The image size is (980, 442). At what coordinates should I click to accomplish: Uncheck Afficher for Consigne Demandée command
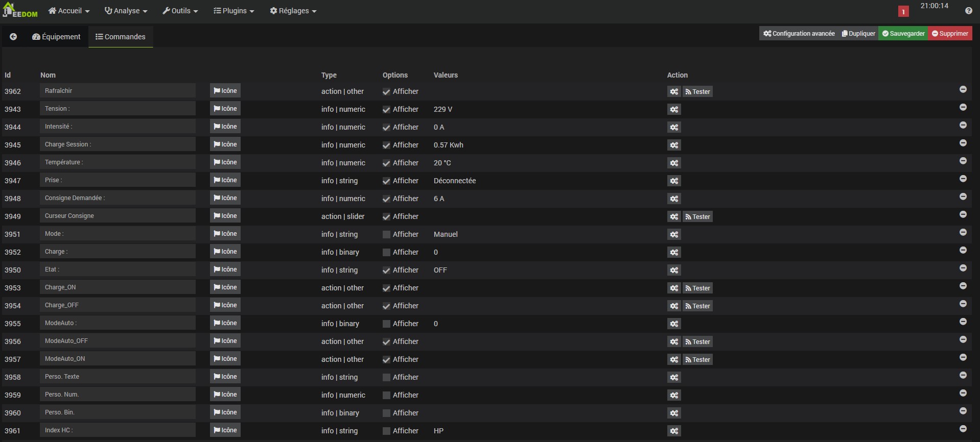click(386, 199)
